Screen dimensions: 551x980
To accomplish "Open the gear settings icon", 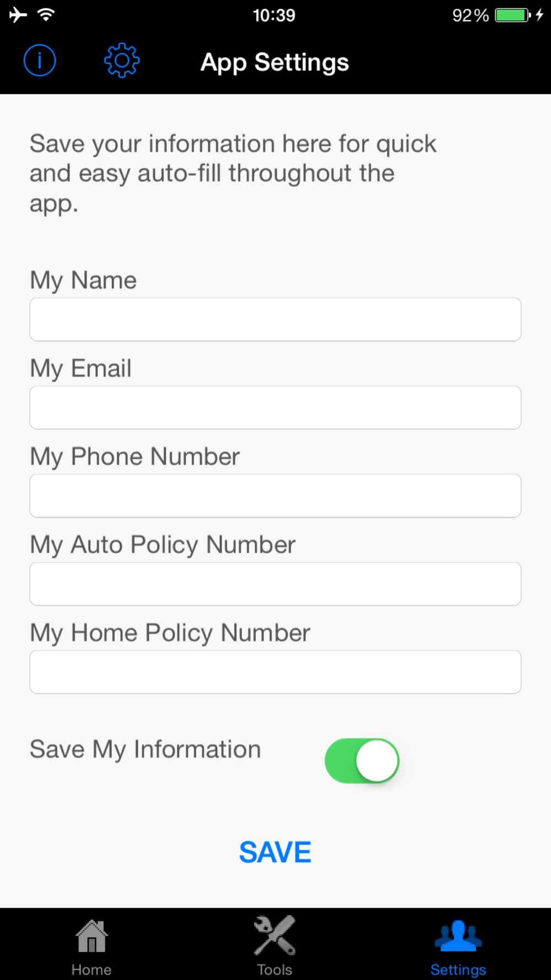I will click(x=122, y=61).
